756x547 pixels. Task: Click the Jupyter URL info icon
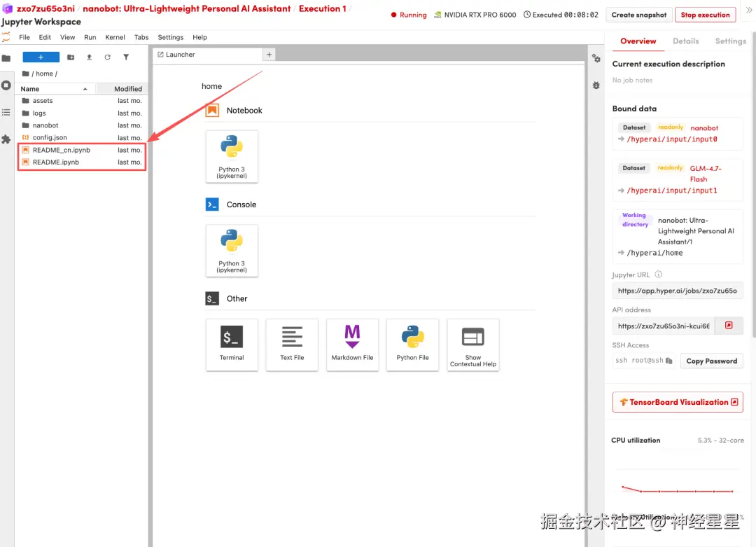click(x=658, y=275)
